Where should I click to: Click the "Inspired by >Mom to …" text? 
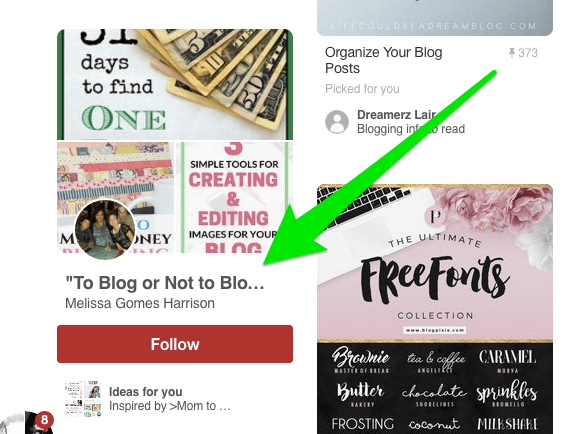pos(170,406)
